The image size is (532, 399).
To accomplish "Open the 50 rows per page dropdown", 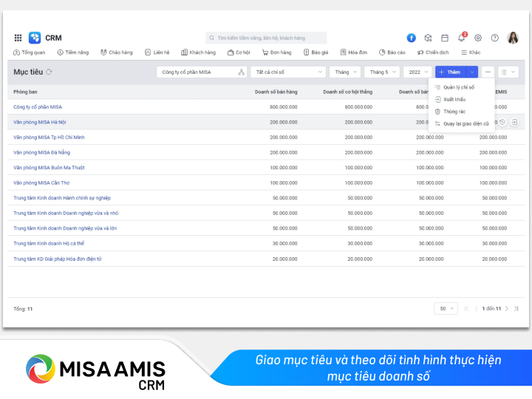I will tap(446, 309).
